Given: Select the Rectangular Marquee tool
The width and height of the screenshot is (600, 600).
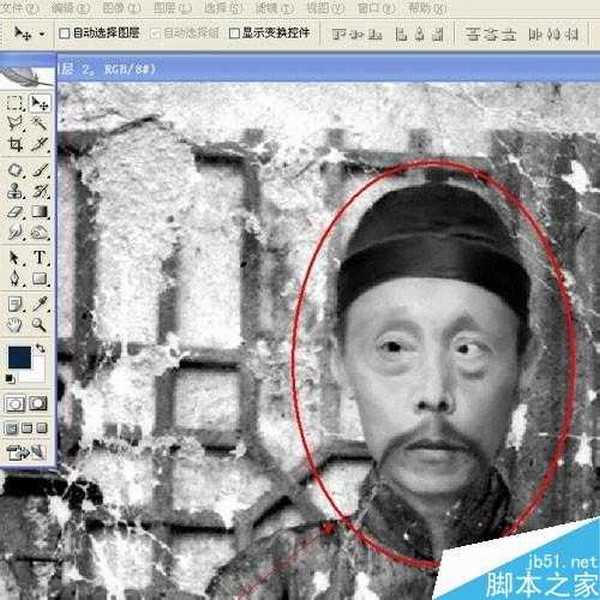Looking at the screenshot, I should [15, 103].
